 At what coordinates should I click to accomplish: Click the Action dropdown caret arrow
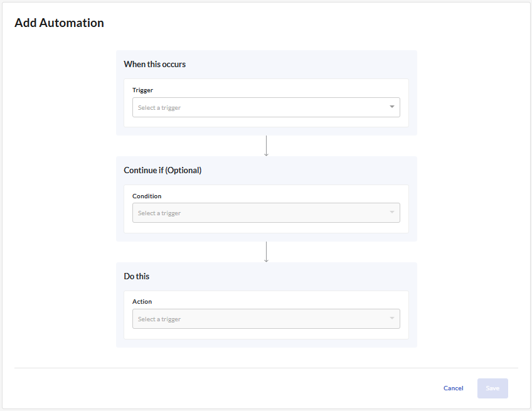pyautogui.click(x=392, y=318)
